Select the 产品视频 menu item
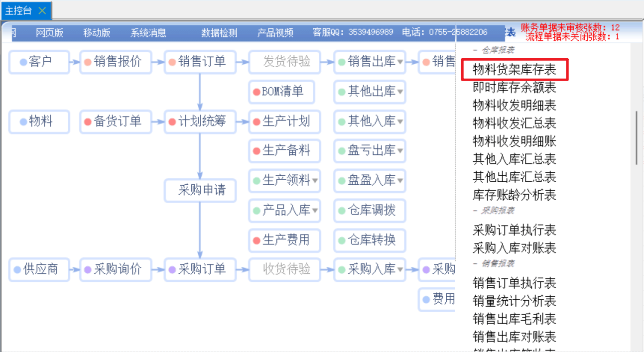Viewport: 644px width, 352px height. [275, 33]
